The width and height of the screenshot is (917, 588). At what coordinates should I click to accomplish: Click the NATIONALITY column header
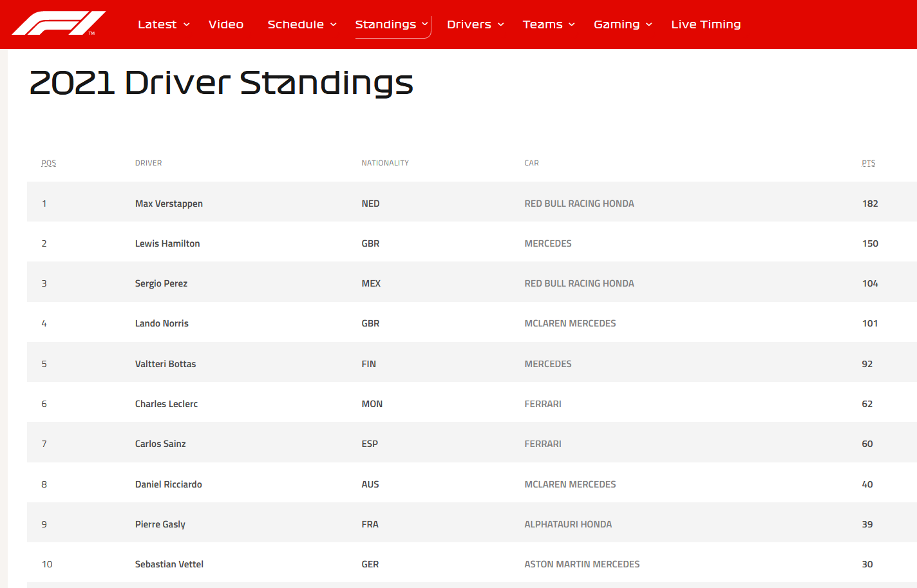click(385, 163)
